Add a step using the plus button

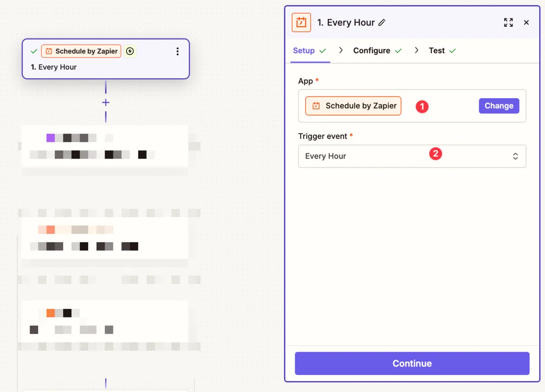(x=106, y=103)
